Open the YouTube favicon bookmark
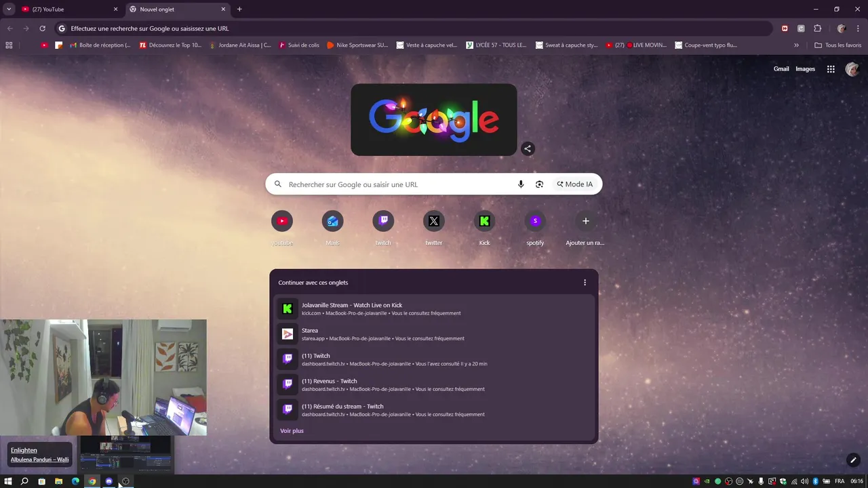 44,45
